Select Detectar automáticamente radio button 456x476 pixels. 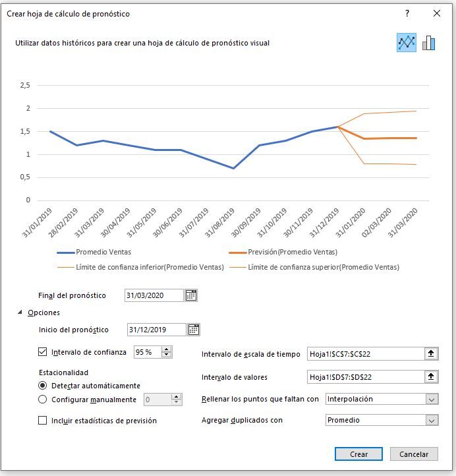42,386
